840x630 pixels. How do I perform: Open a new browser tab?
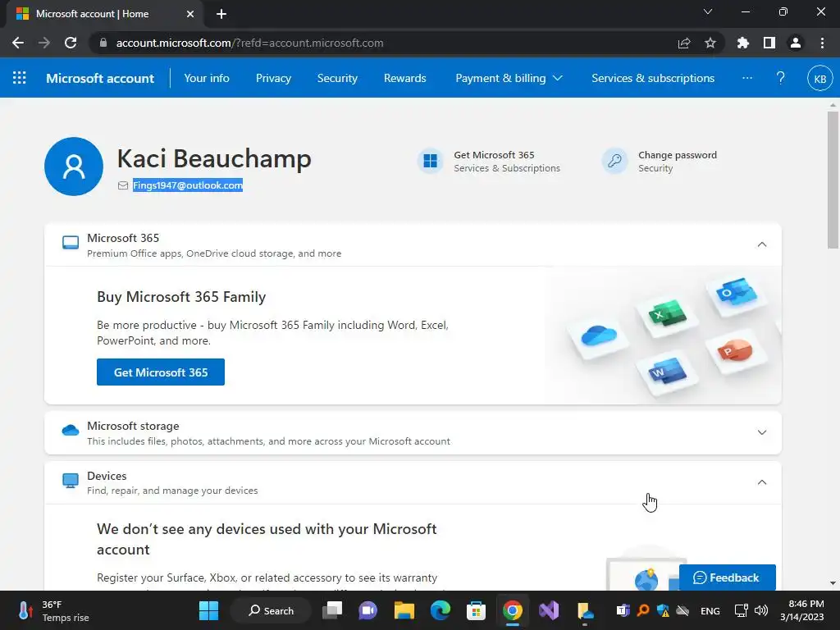pyautogui.click(x=221, y=14)
